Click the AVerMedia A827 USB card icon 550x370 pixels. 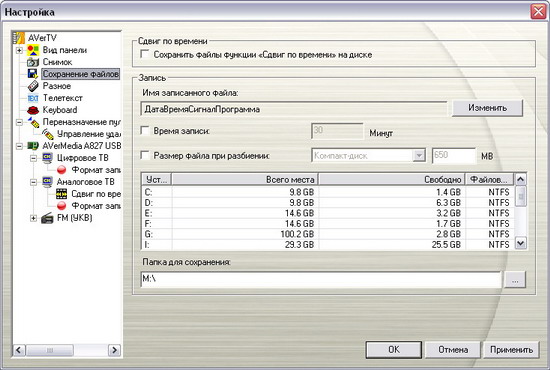coord(33,146)
